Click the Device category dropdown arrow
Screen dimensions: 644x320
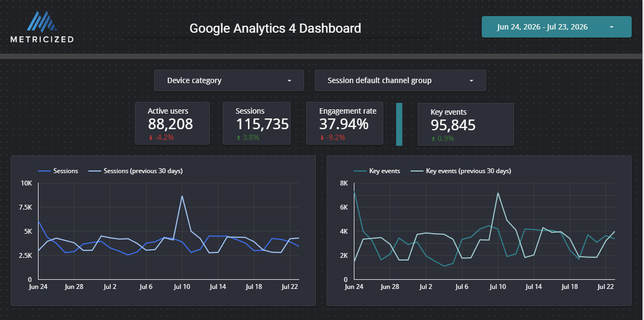(x=290, y=81)
